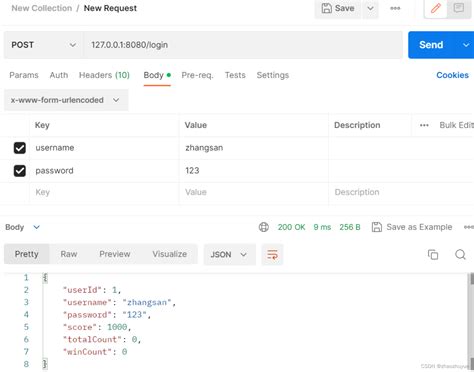Click the floppy icon for Save as Example
The image size is (474, 372).
(x=377, y=227)
